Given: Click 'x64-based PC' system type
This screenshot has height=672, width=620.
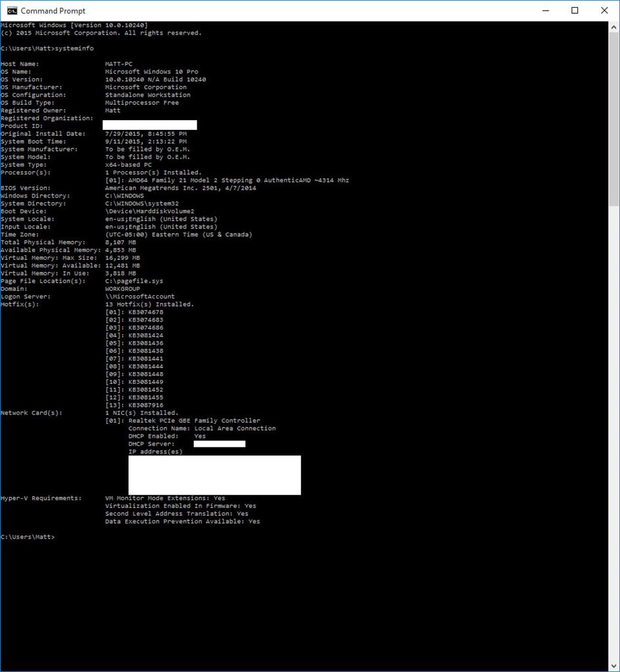Looking at the screenshot, I should (x=128, y=165).
